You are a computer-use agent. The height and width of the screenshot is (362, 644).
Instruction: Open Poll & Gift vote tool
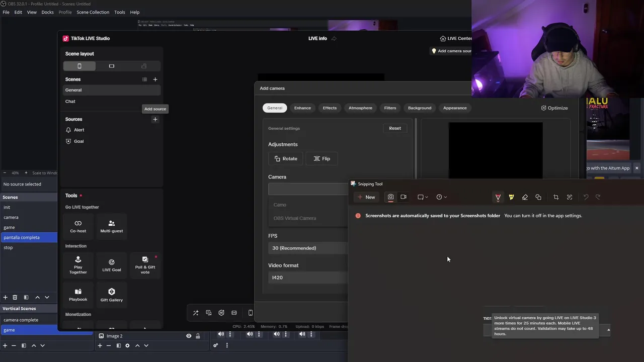(145, 265)
